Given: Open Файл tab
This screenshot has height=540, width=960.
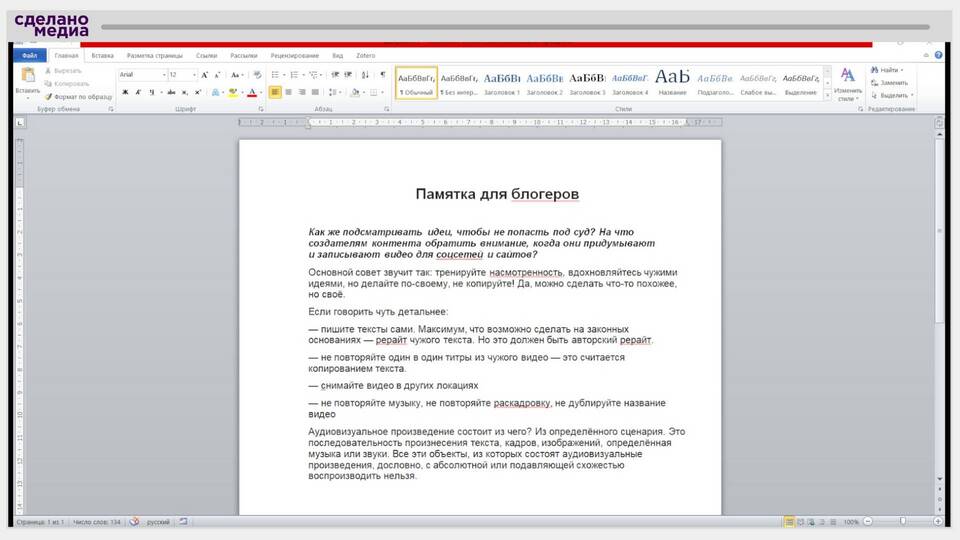Looking at the screenshot, I should (29, 56).
